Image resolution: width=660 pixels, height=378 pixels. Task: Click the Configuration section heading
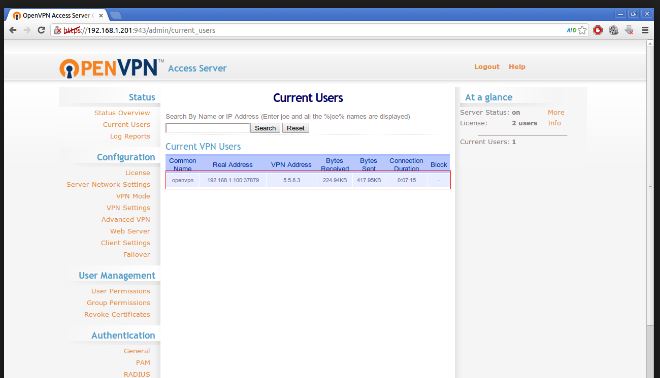coord(126,157)
